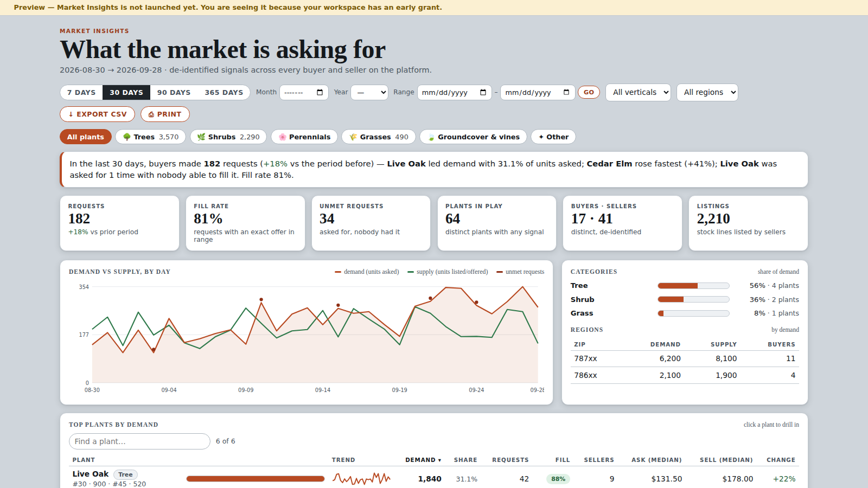The image size is (868, 488).
Task: Open the All verticals dropdown
Action: point(638,92)
